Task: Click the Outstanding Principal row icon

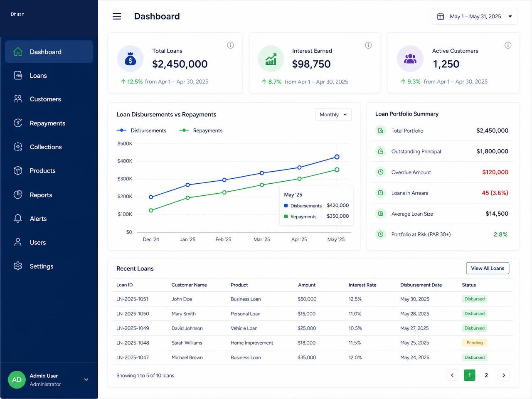Action: coord(381,151)
